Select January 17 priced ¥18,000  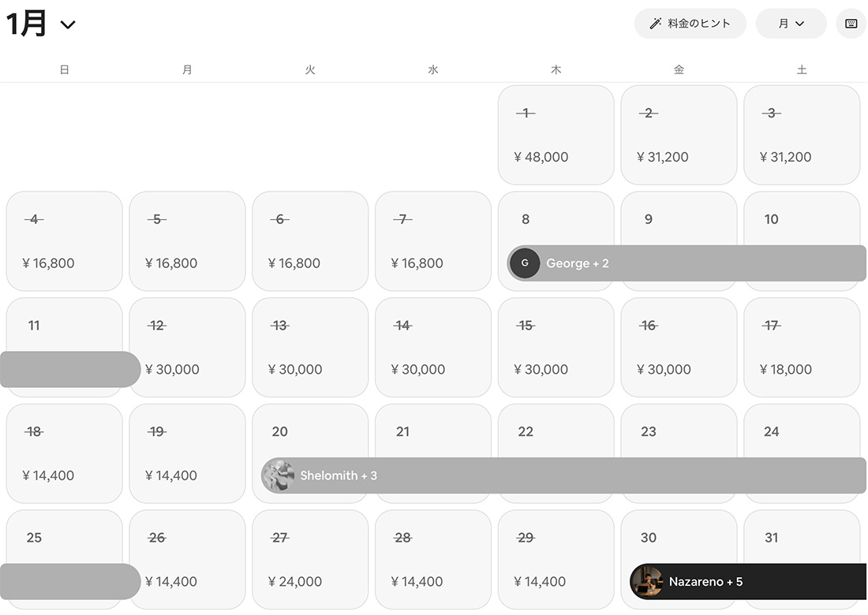(802, 347)
